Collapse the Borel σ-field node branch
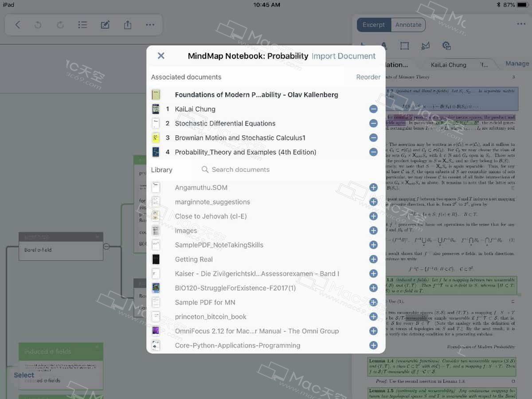532x399 pixels. 106,246
